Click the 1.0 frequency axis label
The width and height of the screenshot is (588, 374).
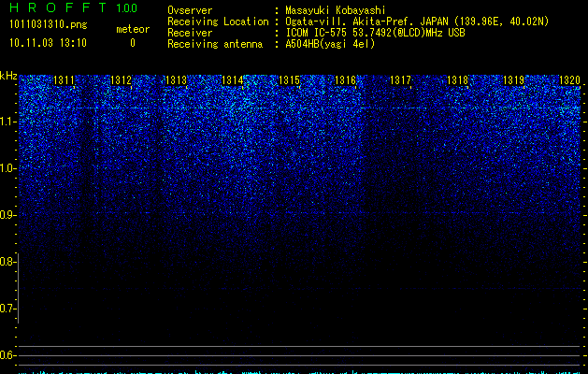click(x=7, y=168)
